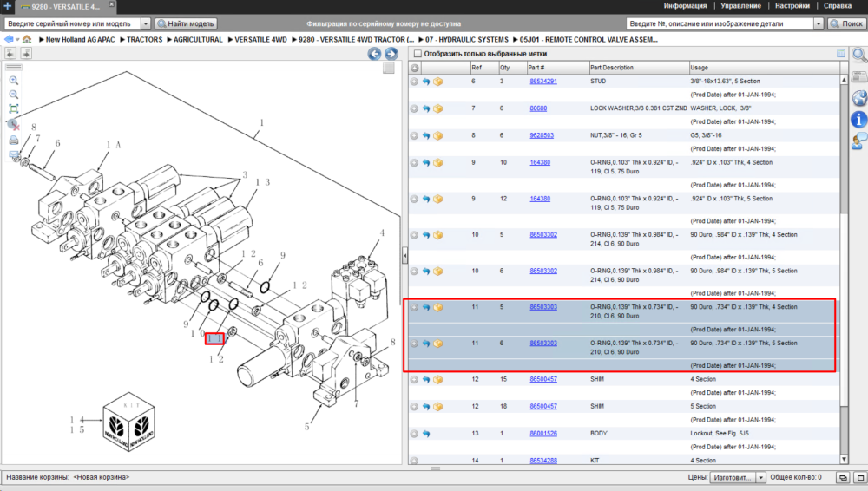This screenshot has height=491, width=868.
Task: Open part link 80680 for the lock washer
Action: coord(538,108)
